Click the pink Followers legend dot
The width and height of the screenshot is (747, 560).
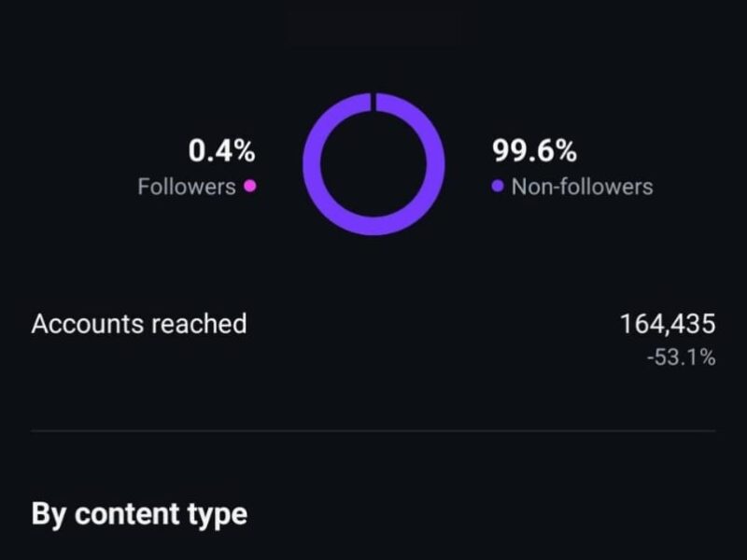(249, 186)
